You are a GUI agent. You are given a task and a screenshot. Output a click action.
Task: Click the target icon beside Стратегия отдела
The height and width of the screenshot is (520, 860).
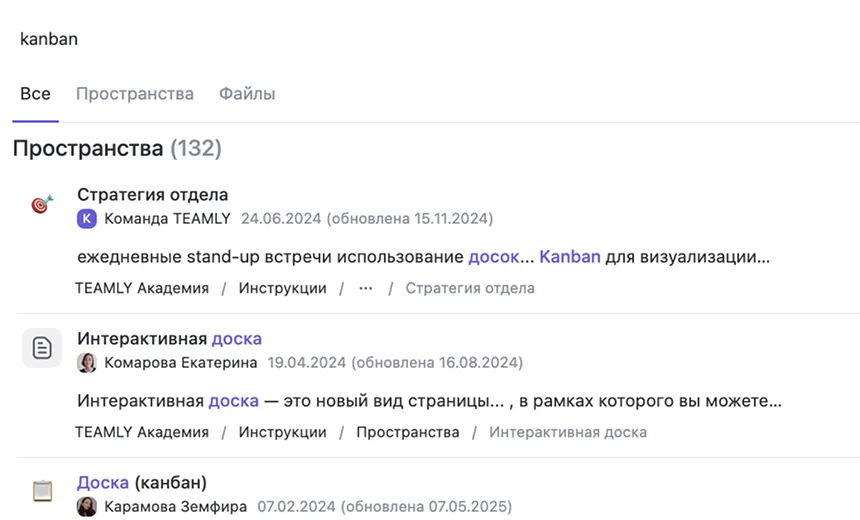[42, 204]
